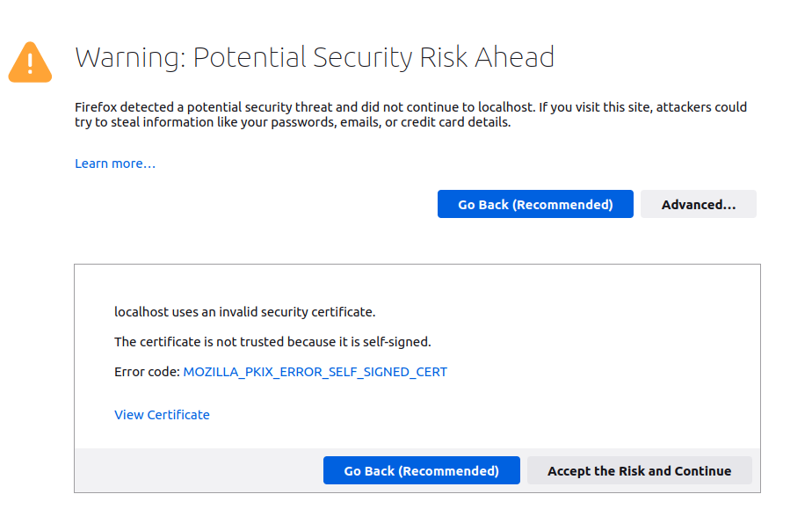Select the security threat description paragraph
This screenshot has width=812, height=516.
click(x=410, y=114)
